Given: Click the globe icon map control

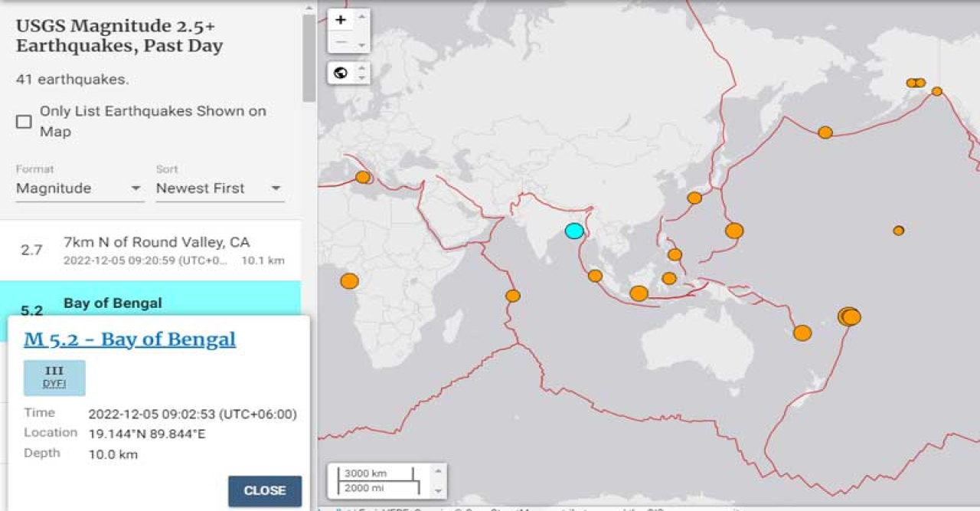Looking at the screenshot, I should 341,73.
